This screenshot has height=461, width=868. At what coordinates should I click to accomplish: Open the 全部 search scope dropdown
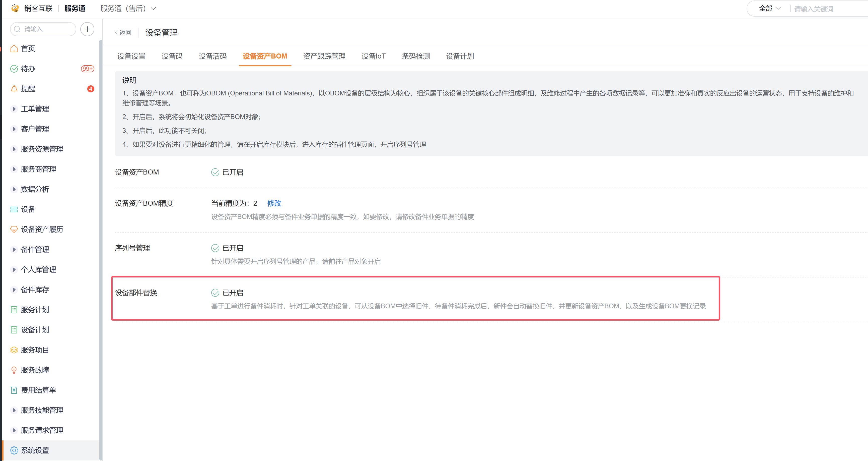coord(769,9)
